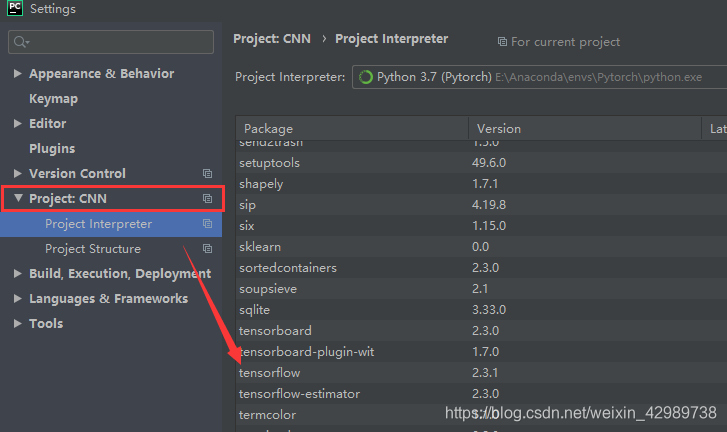Image resolution: width=727 pixels, height=432 pixels.
Task: Click For current project label
Action: tap(565, 42)
